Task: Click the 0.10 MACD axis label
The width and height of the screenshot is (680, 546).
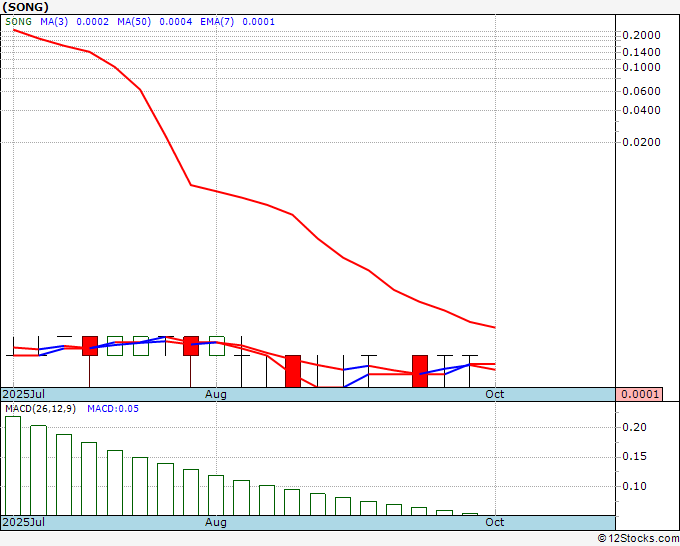Action: [x=634, y=486]
